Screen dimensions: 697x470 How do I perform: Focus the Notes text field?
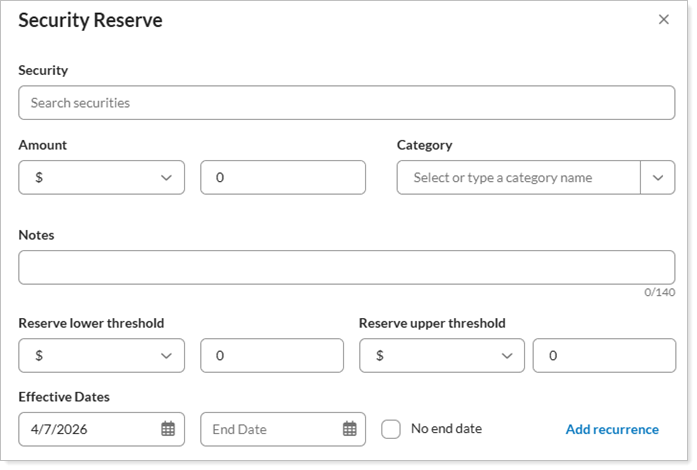coord(346,267)
